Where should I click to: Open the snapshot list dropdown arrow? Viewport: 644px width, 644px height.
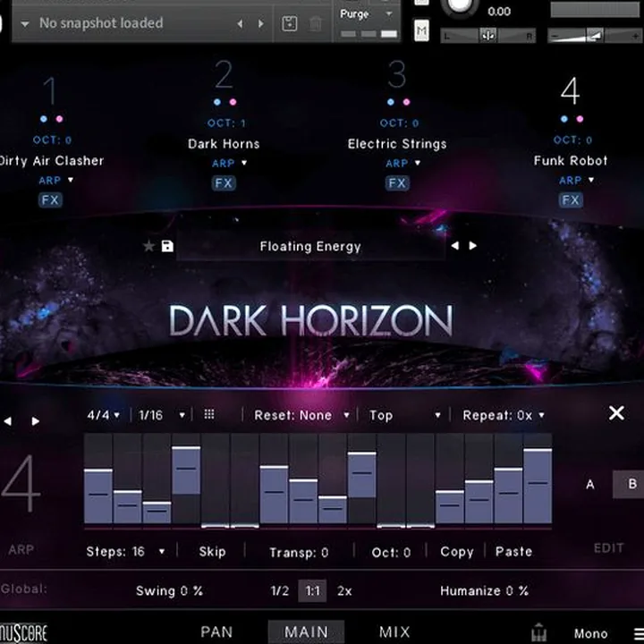coord(25,24)
